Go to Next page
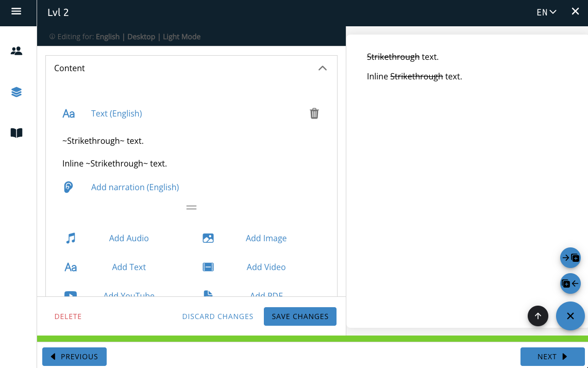588x368 pixels. pyautogui.click(x=552, y=357)
